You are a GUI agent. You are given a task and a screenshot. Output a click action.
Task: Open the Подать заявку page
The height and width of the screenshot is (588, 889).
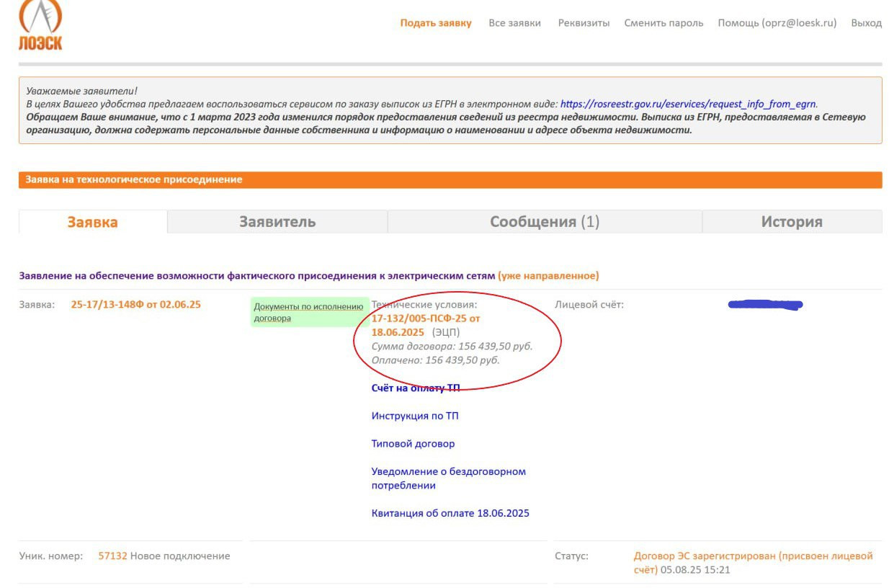point(436,23)
